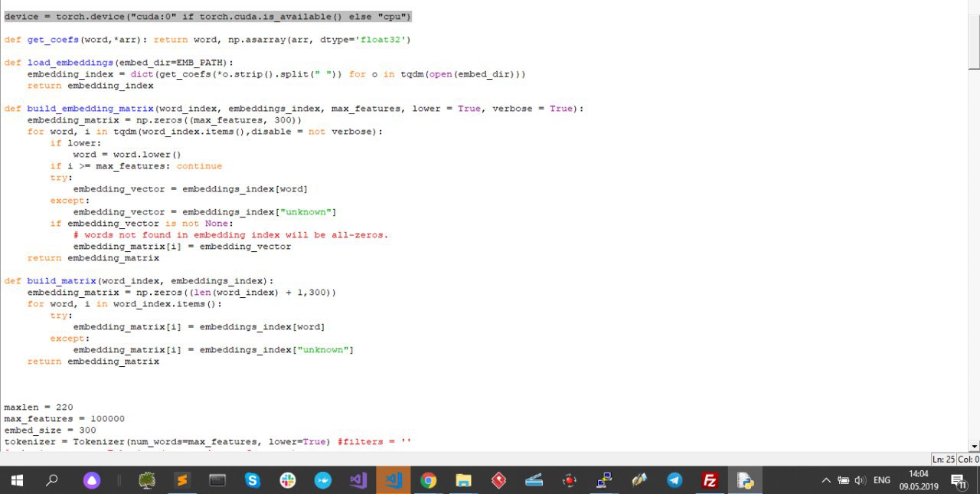The height and width of the screenshot is (494, 980).
Task: Open the notification action center
Action: [959, 480]
